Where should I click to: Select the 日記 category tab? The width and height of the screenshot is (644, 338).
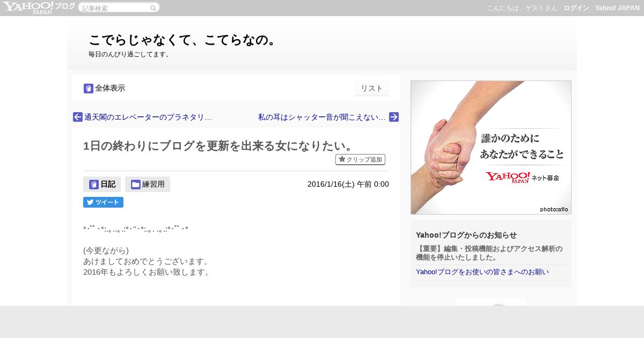pos(102,184)
